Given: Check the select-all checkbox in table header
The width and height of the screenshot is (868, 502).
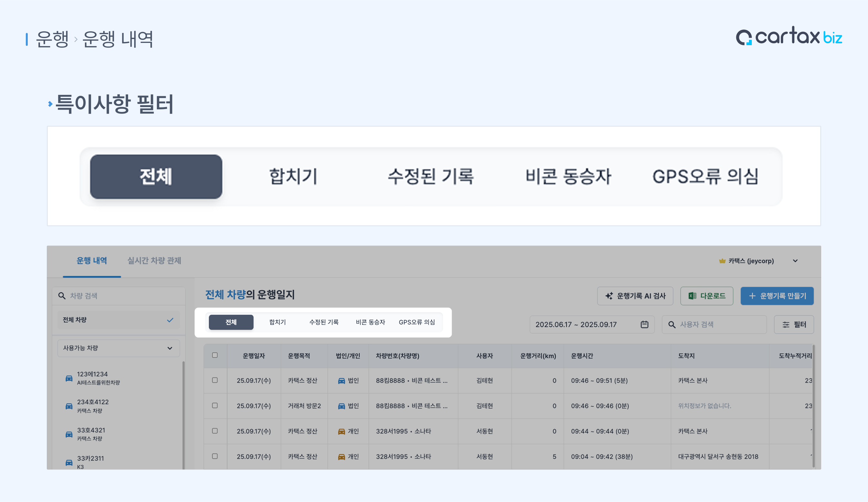Looking at the screenshot, I should (215, 355).
